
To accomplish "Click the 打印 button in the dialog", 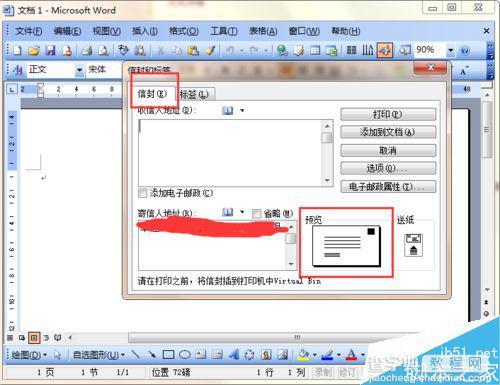I will [x=388, y=115].
